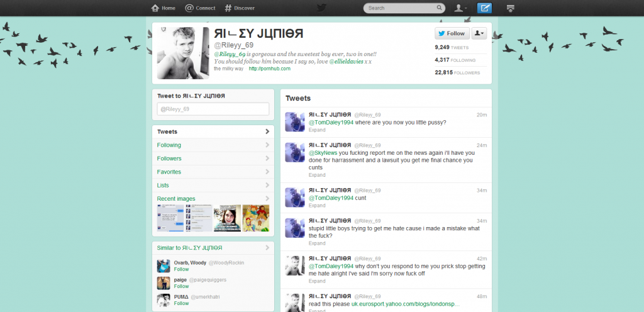The image size is (644, 312).
Task: Follow the Riley Junior profile
Action: 452,34
